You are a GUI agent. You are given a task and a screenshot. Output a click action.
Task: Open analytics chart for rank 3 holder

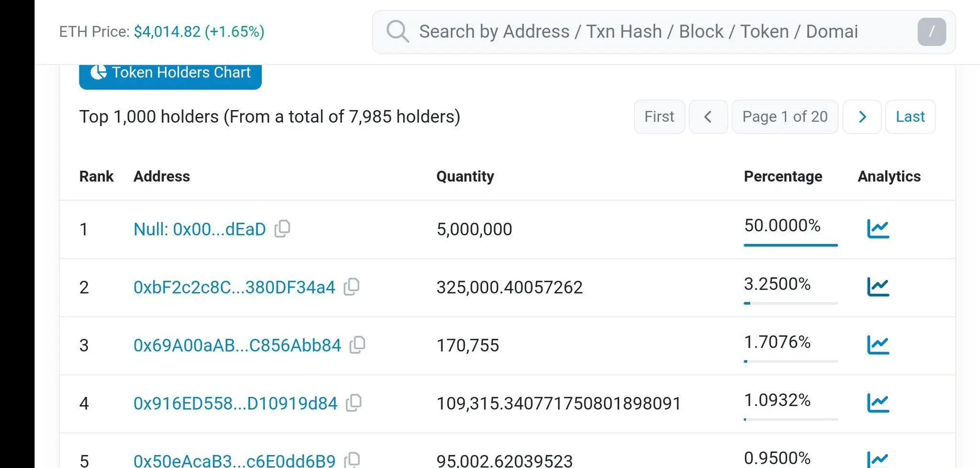pos(878,344)
